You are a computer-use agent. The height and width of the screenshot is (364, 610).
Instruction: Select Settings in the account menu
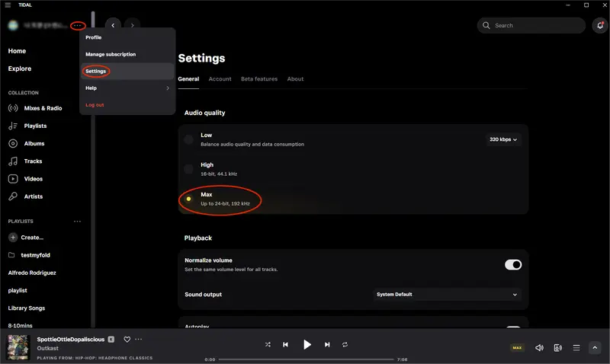click(x=127, y=72)
